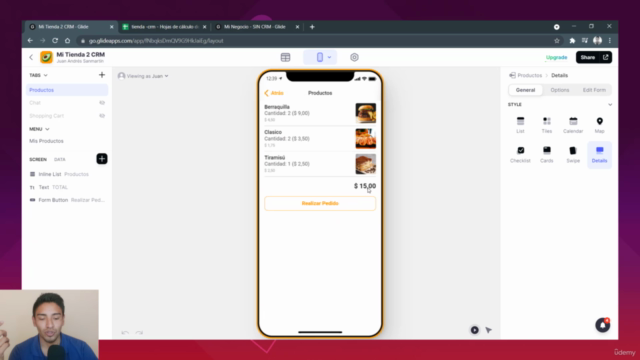The height and width of the screenshot is (360, 640).
Task: Select Cards style icon
Action: [x=547, y=154]
